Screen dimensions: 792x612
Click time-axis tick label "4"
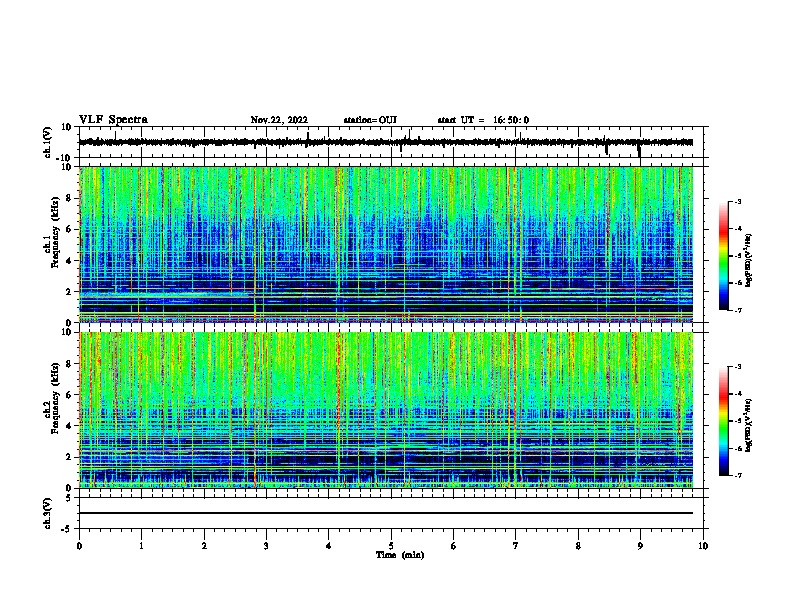329,546
